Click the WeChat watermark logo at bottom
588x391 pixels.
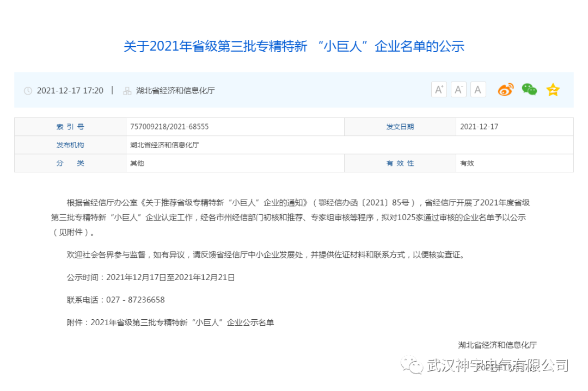[x=412, y=365]
